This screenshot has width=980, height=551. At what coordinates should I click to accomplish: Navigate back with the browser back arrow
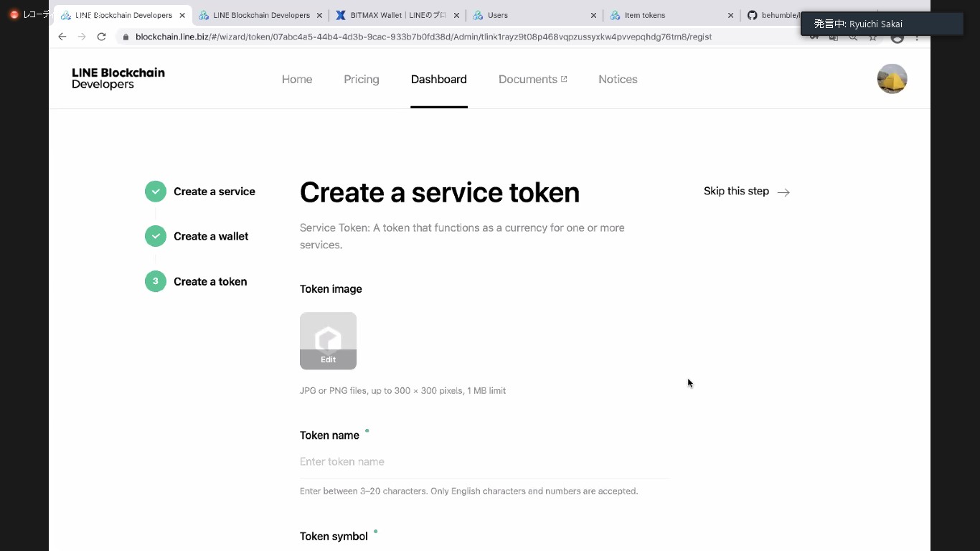pyautogui.click(x=62, y=37)
